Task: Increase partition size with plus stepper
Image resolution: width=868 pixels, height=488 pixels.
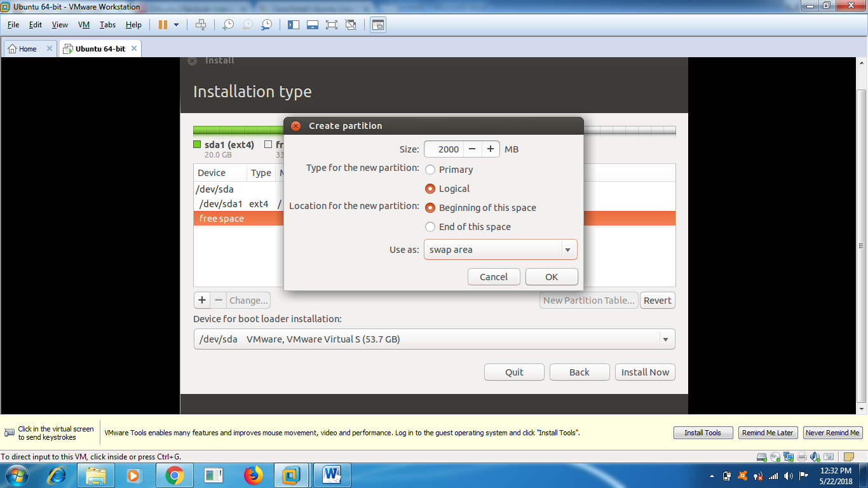Action: pos(490,149)
